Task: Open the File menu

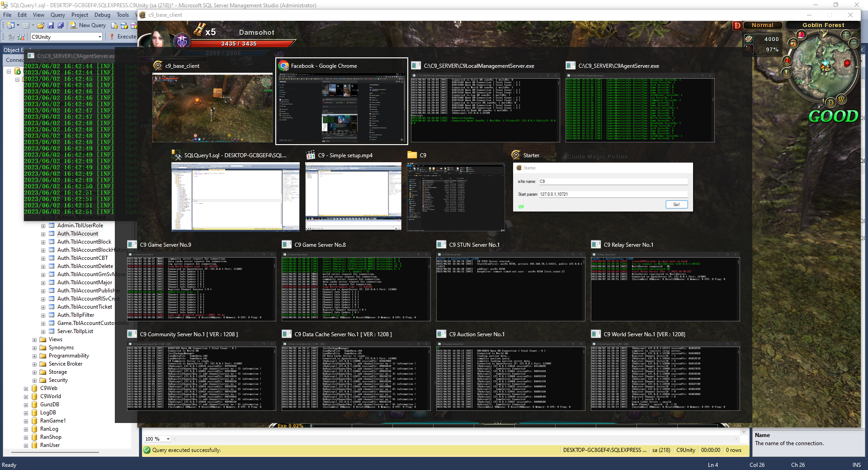Action: pos(7,15)
